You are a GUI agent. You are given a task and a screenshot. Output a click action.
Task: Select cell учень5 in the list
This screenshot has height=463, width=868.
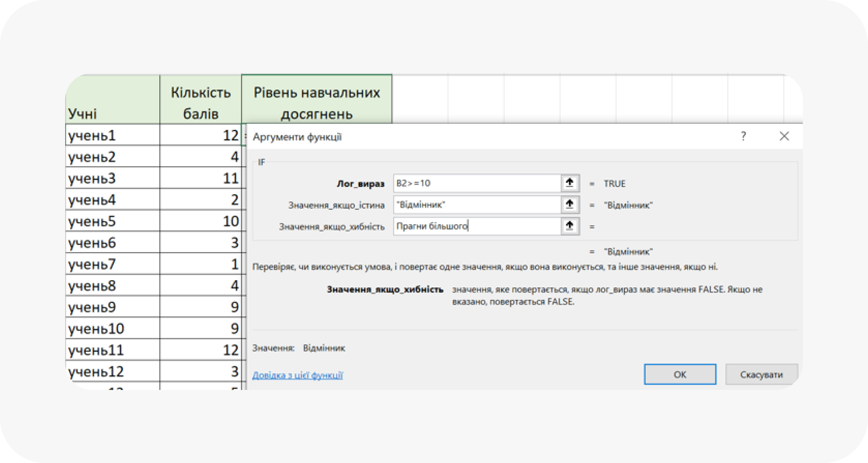coord(112,221)
